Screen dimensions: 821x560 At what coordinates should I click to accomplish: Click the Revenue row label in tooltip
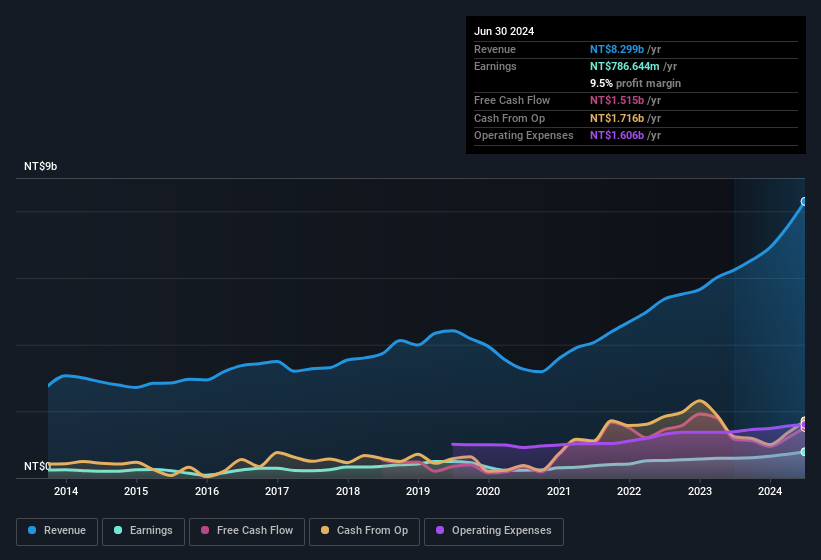point(495,49)
